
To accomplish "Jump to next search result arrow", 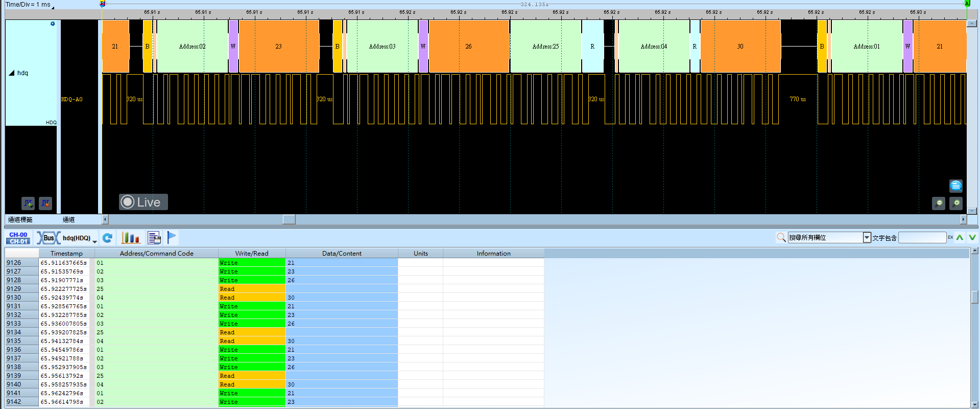I will pos(972,237).
